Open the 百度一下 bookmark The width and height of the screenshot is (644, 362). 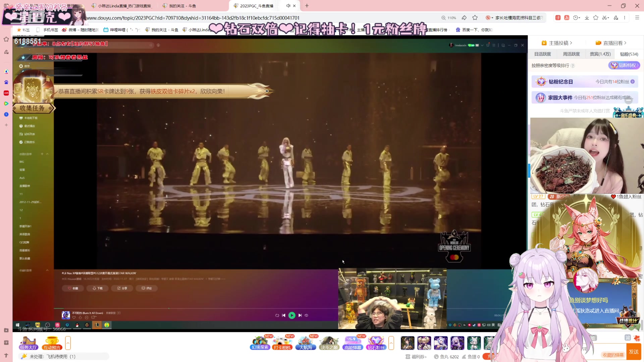474,30
